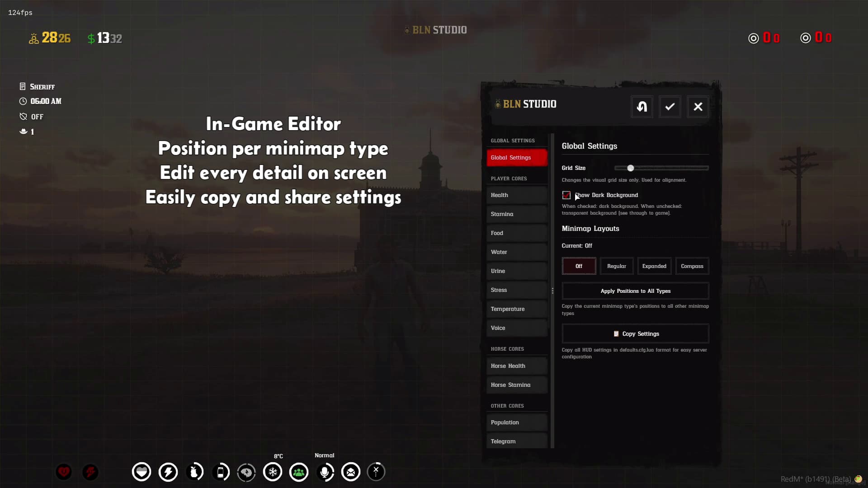Select the green population people icon

(x=299, y=472)
